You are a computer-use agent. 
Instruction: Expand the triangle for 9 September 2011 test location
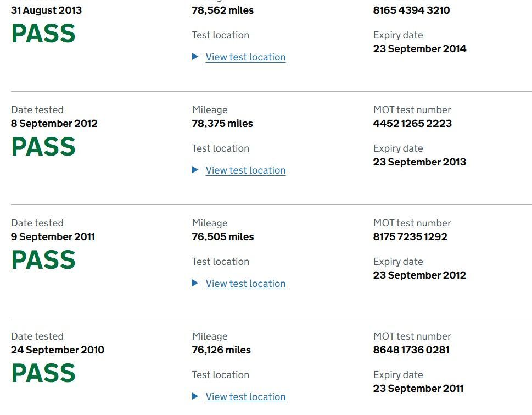195,283
